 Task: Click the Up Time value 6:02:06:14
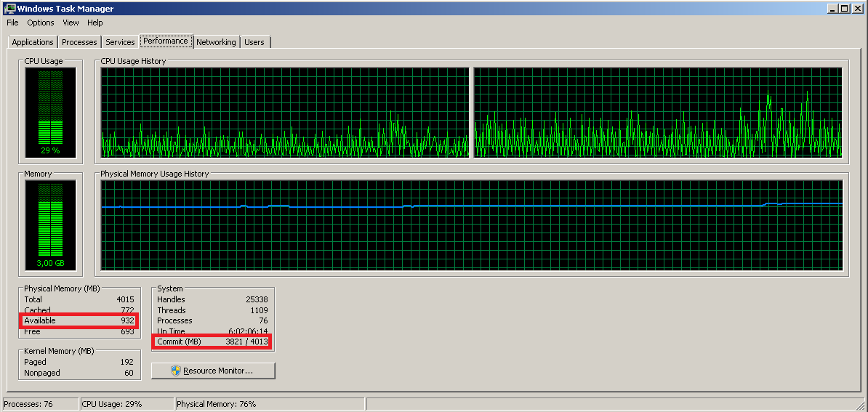(x=249, y=331)
